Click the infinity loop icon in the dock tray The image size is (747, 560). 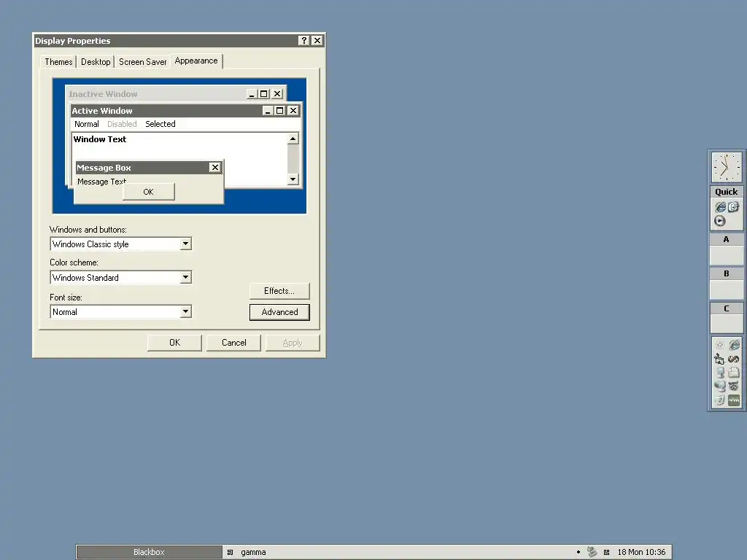pyautogui.click(x=734, y=359)
